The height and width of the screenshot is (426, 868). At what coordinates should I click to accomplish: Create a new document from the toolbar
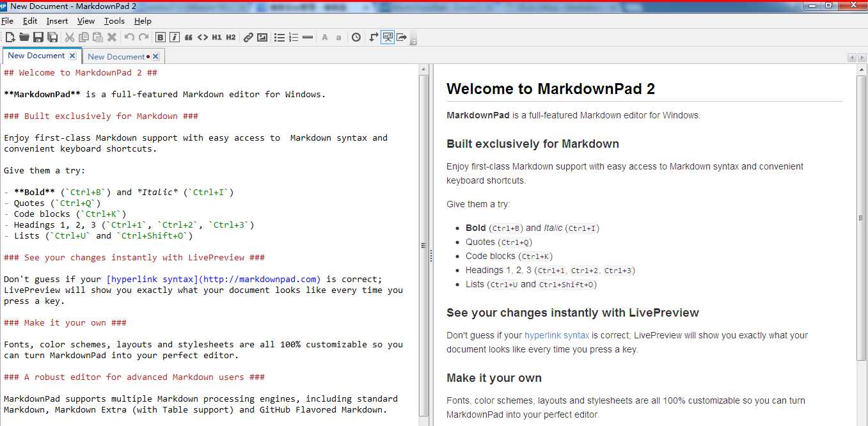[x=10, y=37]
